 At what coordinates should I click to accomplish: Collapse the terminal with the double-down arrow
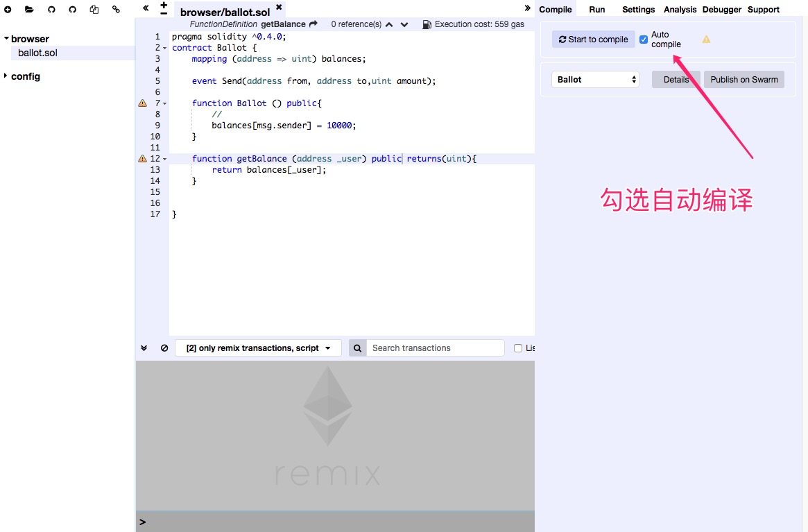tap(144, 348)
